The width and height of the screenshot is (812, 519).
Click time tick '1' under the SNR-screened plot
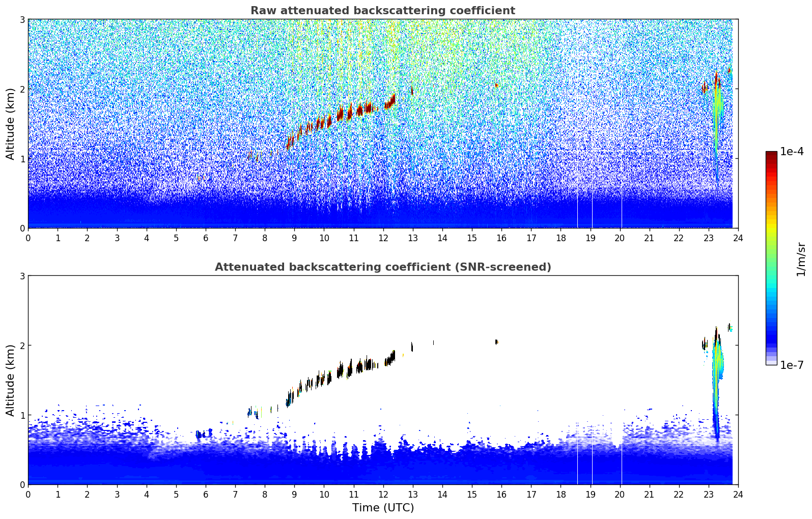pos(58,494)
